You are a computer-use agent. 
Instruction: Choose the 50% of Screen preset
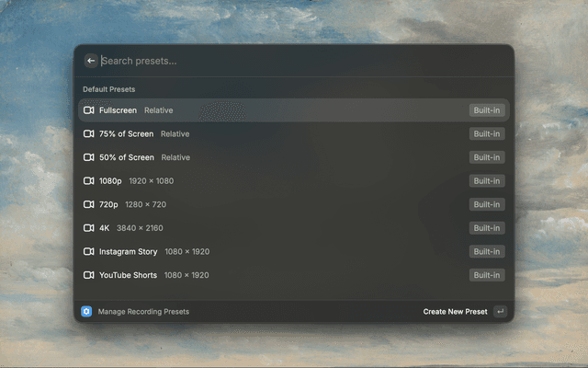pyautogui.click(x=294, y=157)
